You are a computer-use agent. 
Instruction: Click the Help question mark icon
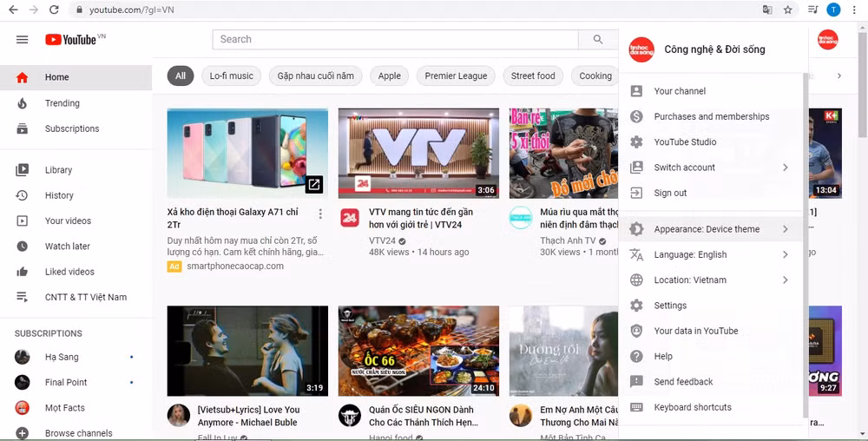(636, 356)
